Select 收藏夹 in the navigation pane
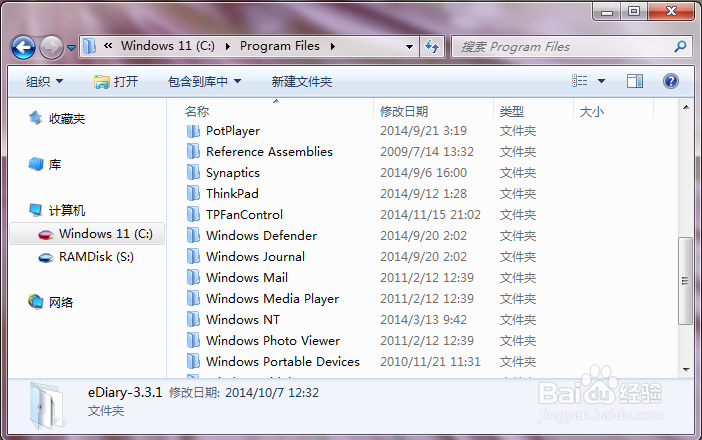This screenshot has width=702, height=440. [67, 119]
